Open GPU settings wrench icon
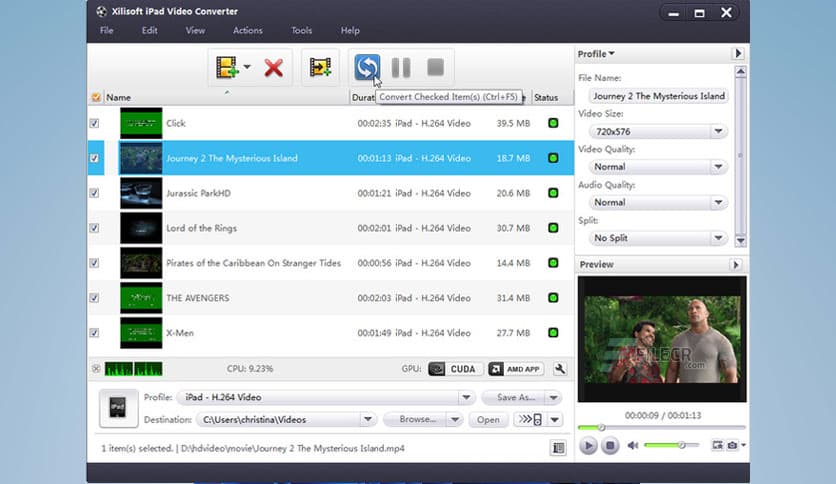Image resolution: width=836 pixels, height=484 pixels. 560,369
